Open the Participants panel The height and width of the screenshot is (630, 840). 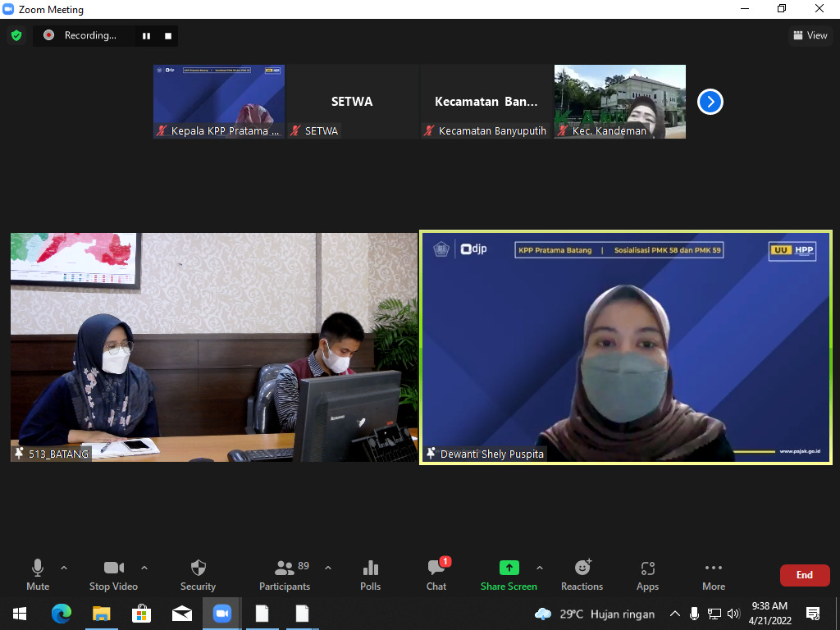click(x=285, y=575)
